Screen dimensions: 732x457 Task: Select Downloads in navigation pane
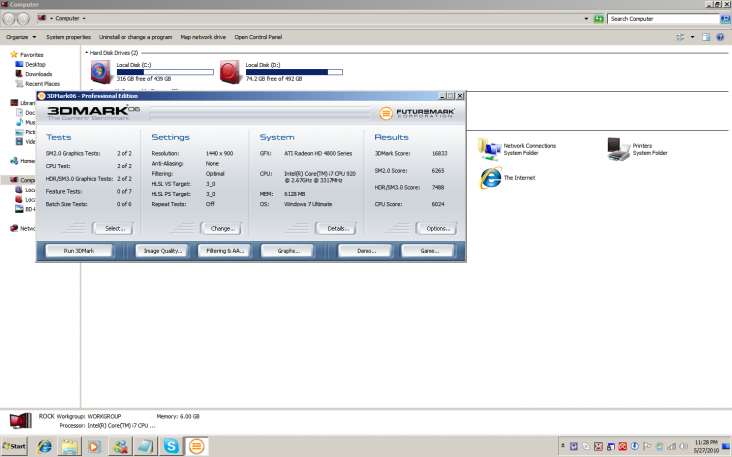[38, 74]
